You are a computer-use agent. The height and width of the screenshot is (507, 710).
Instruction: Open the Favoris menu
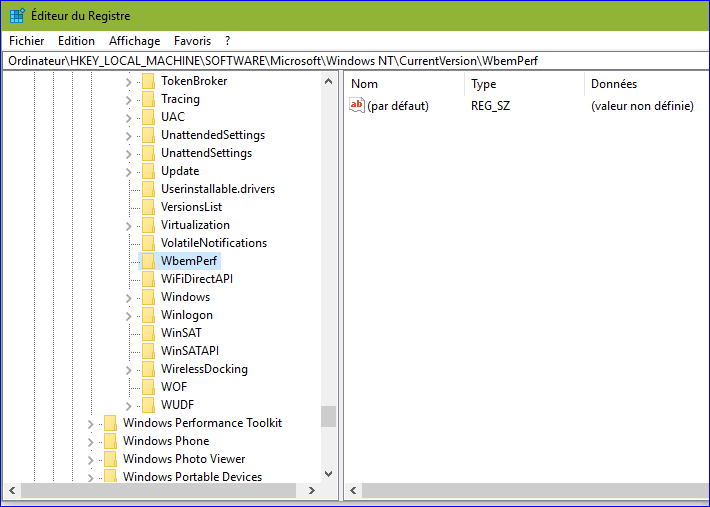point(192,41)
